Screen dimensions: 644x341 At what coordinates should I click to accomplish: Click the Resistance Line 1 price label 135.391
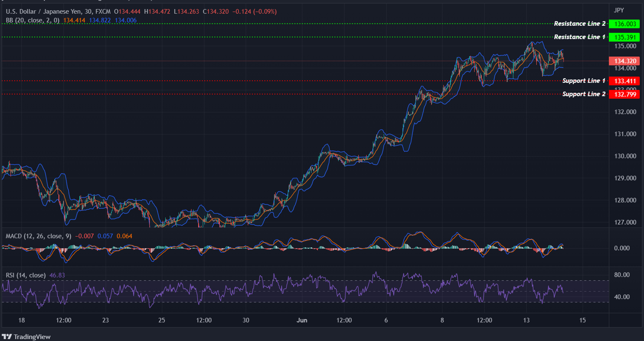[624, 37]
